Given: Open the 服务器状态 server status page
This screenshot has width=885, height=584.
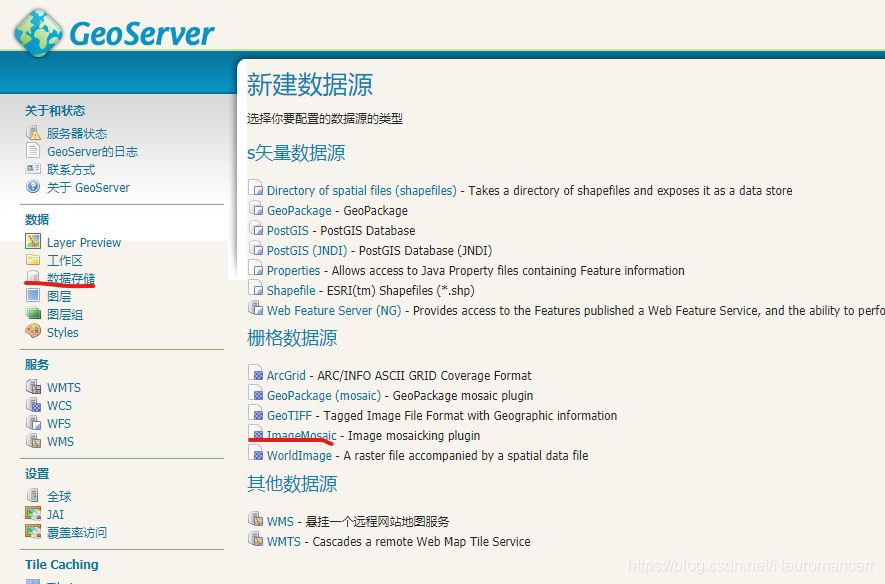Looking at the screenshot, I should [77, 134].
